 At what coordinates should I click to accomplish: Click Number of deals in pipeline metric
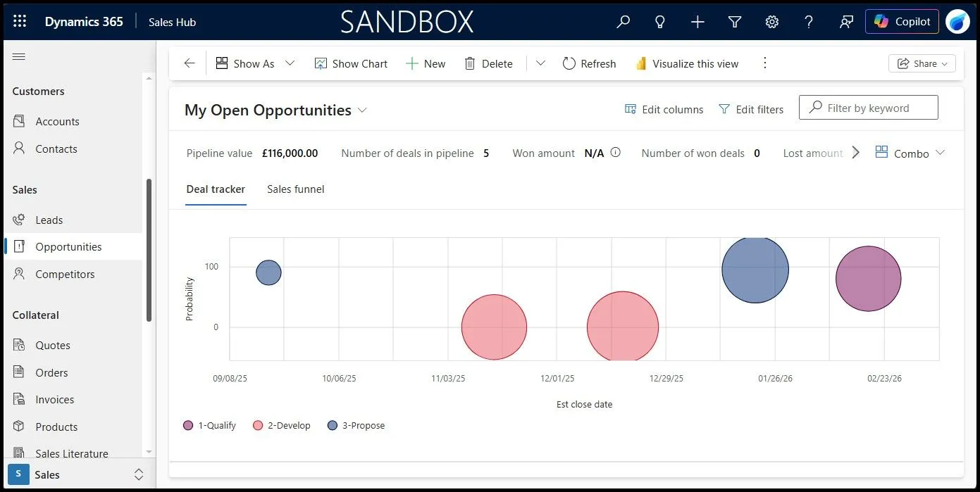pos(415,153)
